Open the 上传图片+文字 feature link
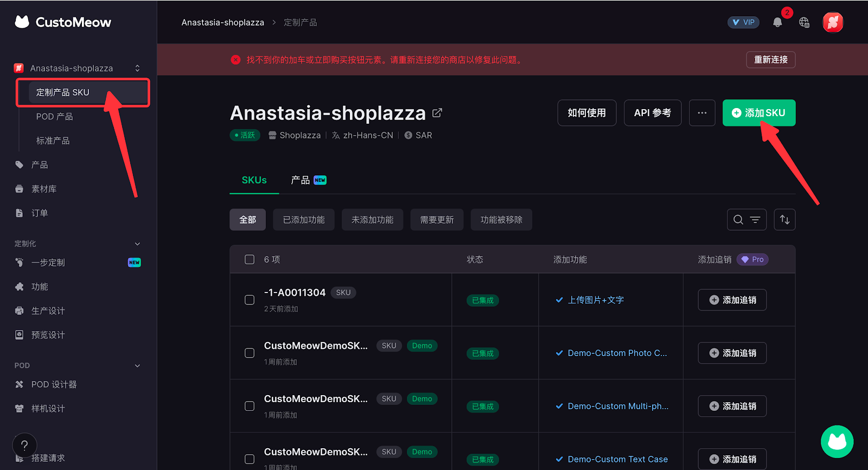This screenshot has height=470, width=868. pyautogui.click(x=595, y=300)
